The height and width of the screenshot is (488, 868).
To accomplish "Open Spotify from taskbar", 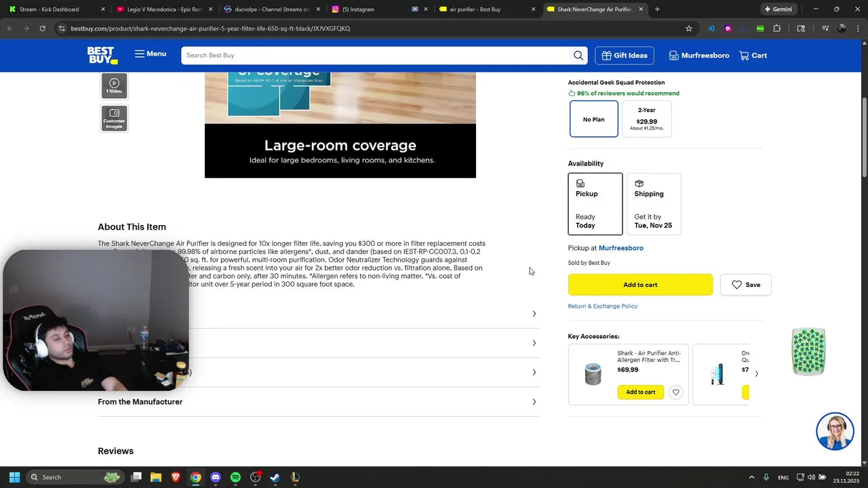I will pyautogui.click(x=235, y=477).
